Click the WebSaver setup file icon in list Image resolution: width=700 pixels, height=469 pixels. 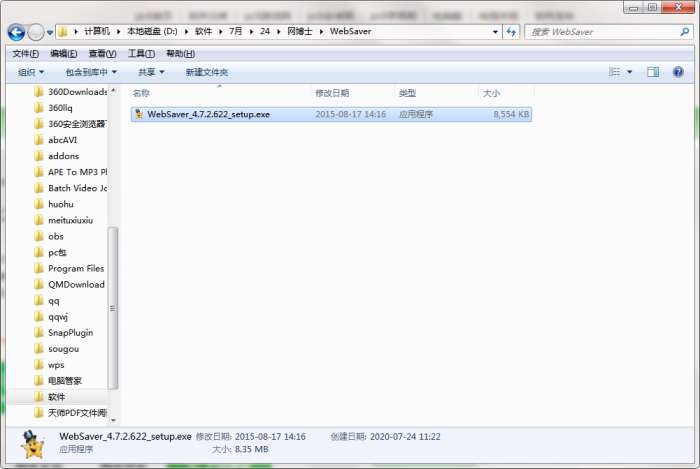pyautogui.click(x=139, y=114)
